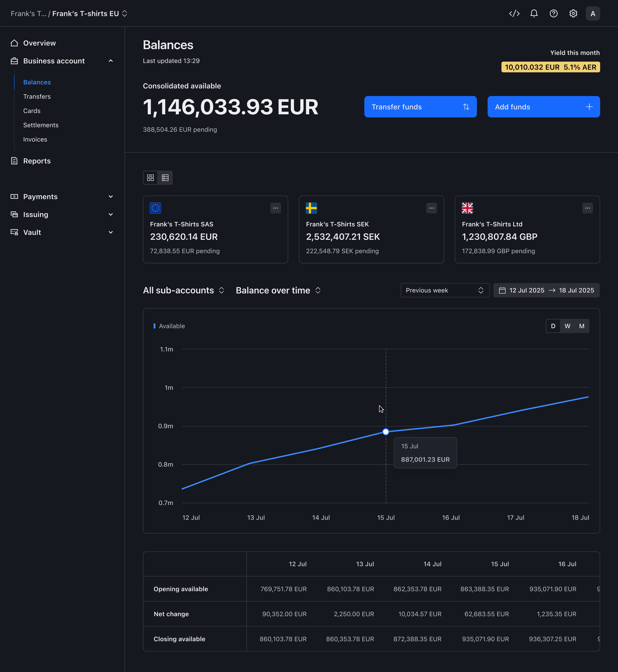Image resolution: width=618 pixels, height=672 pixels.
Task: Click the Transfer funds button
Action: (x=420, y=107)
